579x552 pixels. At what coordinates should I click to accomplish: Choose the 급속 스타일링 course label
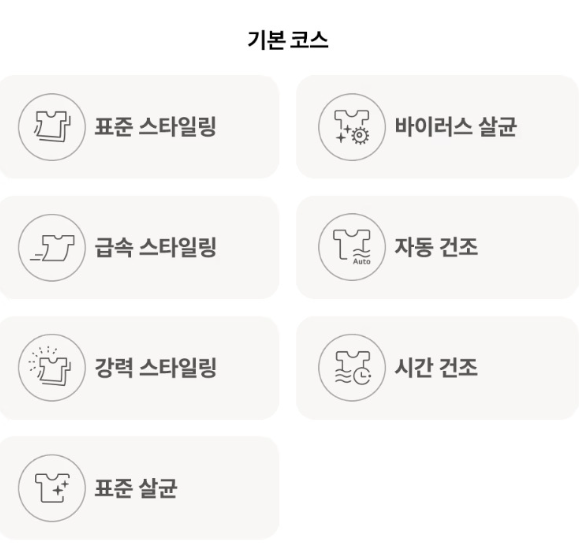point(155,247)
